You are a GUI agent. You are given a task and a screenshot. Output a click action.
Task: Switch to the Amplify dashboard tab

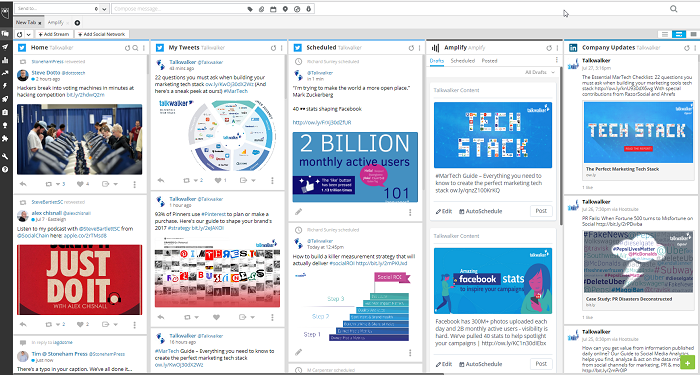tap(55, 22)
